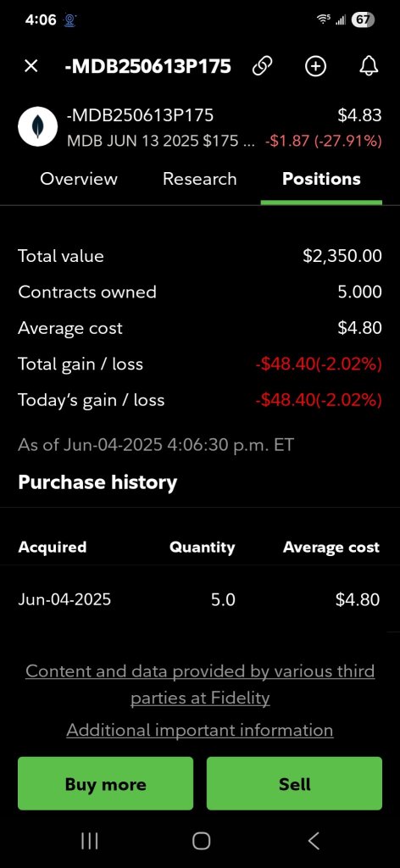Screen dimensions: 400x868
Task: Tap the battery indicator in status bar
Action: [364, 20]
